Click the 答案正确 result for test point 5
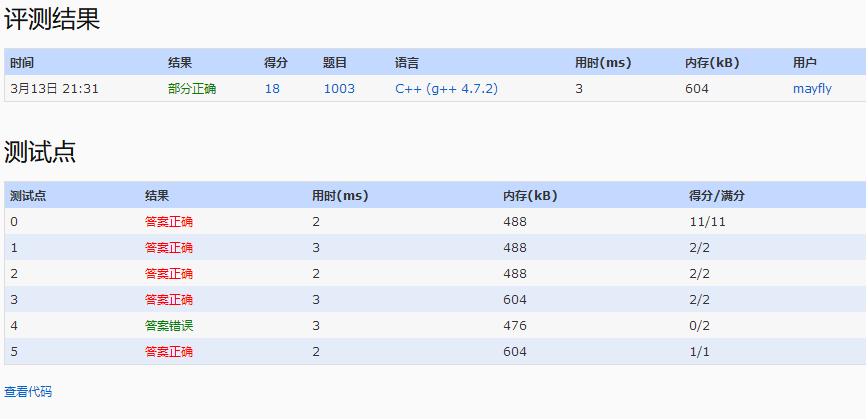 point(169,351)
